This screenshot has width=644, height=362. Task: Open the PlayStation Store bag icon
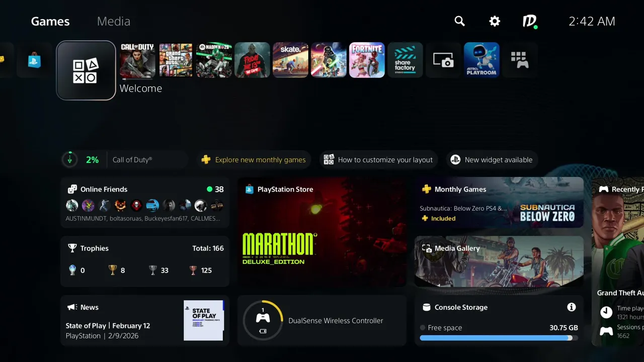pos(34,60)
